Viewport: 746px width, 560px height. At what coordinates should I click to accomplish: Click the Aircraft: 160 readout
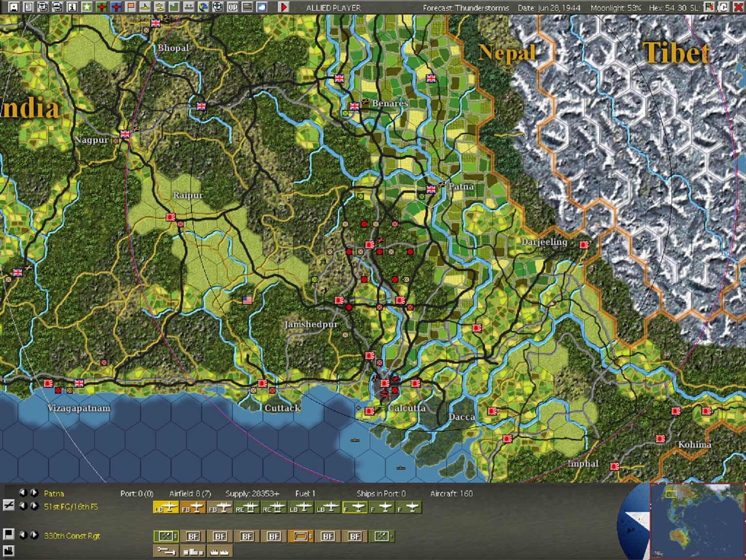(451, 493)
